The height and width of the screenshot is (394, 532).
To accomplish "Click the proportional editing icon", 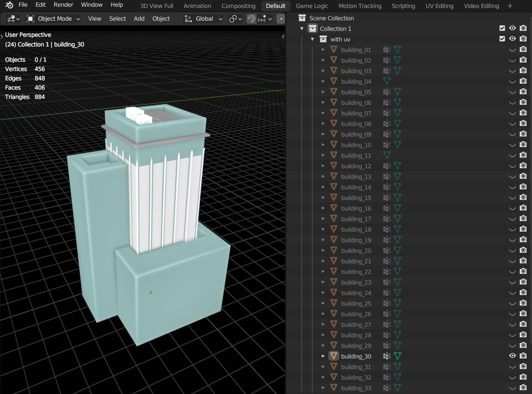I will tap(281, 19).
